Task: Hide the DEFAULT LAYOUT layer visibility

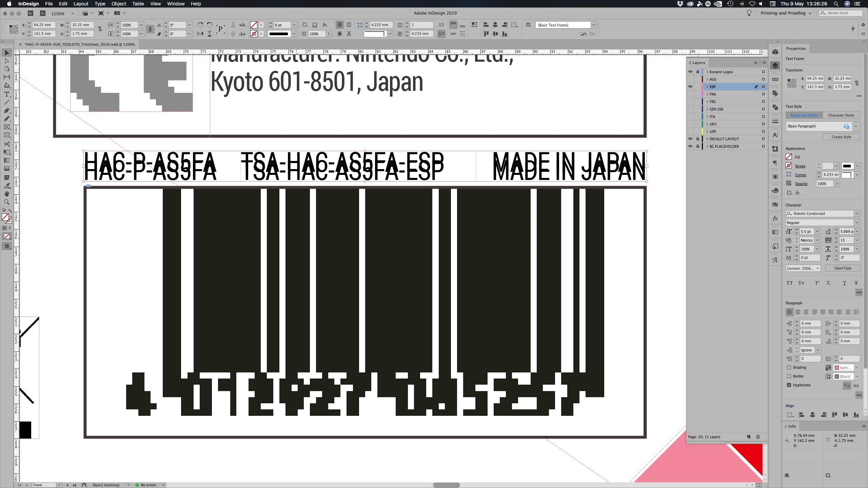Action: [690, 139]
